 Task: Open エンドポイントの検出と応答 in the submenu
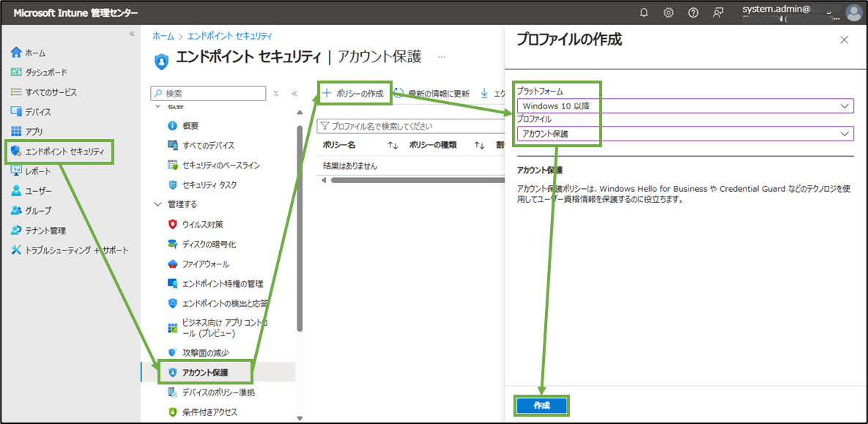pyautogui.click(x=218, y=303)
